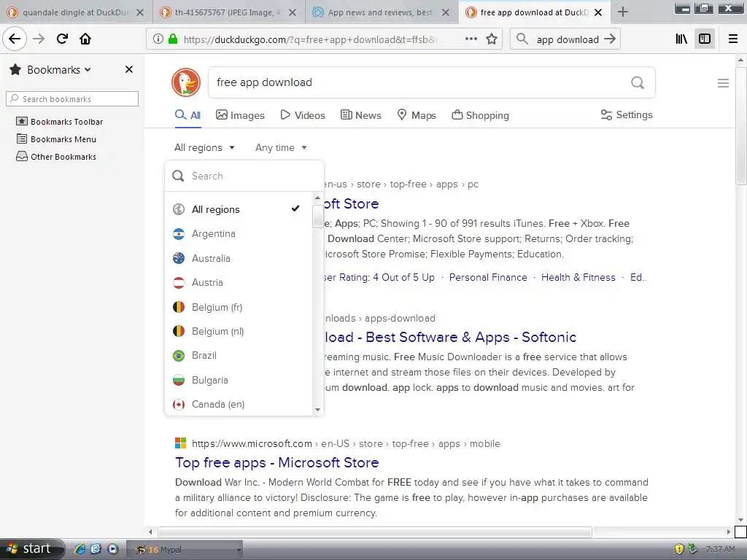The image size is (747, 560).
Task: Click the DuckDuckGo logo
Action: click(x=186, y=82)
